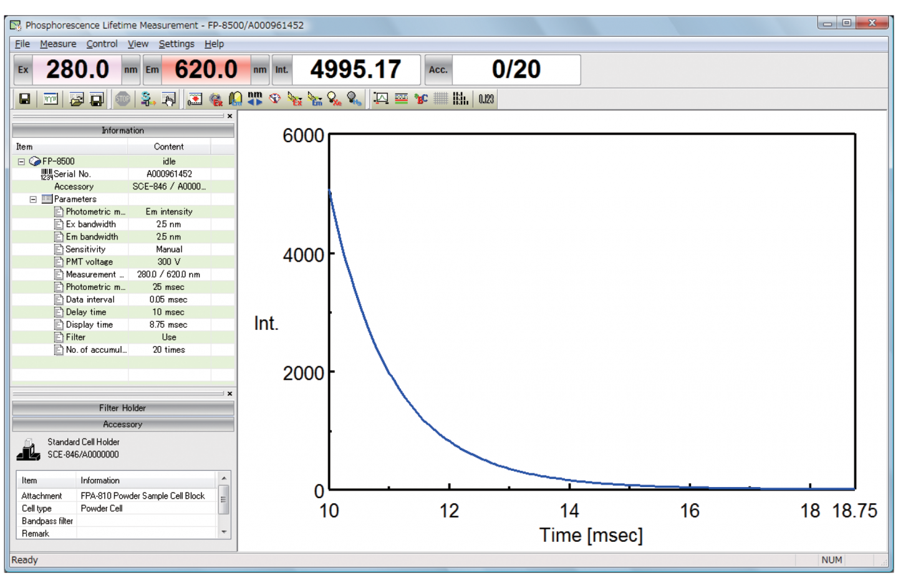Collapse the FP-8500 tree node

[x=21, y=161]
